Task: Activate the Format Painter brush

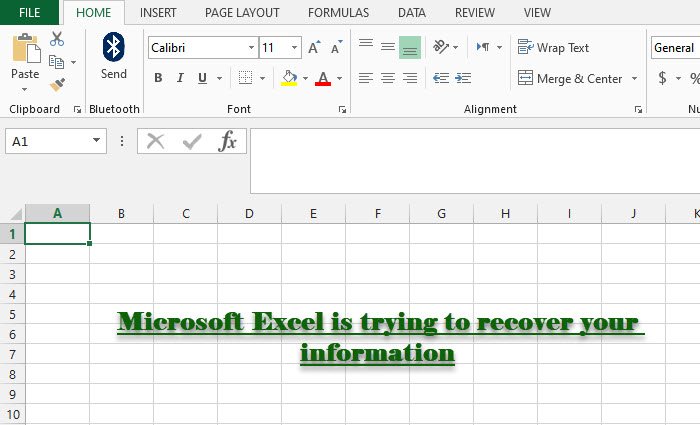Action: click(57, 84)
